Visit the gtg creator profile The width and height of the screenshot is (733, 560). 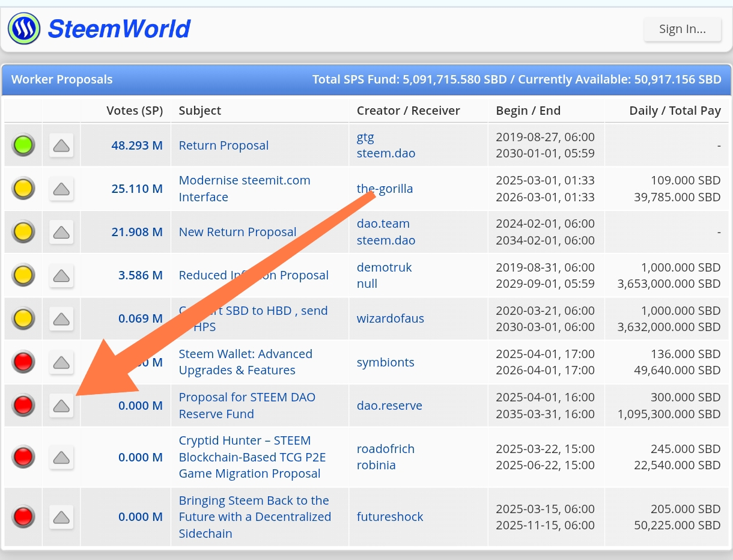[365, 137]
